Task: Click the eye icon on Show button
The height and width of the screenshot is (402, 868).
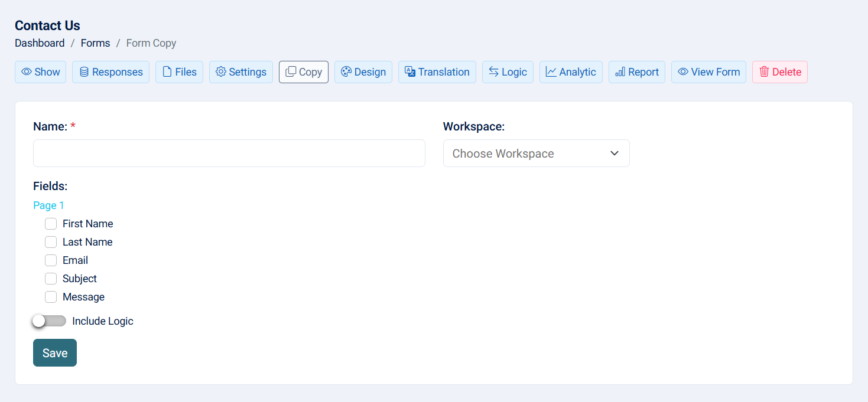Action: [27, 72]
